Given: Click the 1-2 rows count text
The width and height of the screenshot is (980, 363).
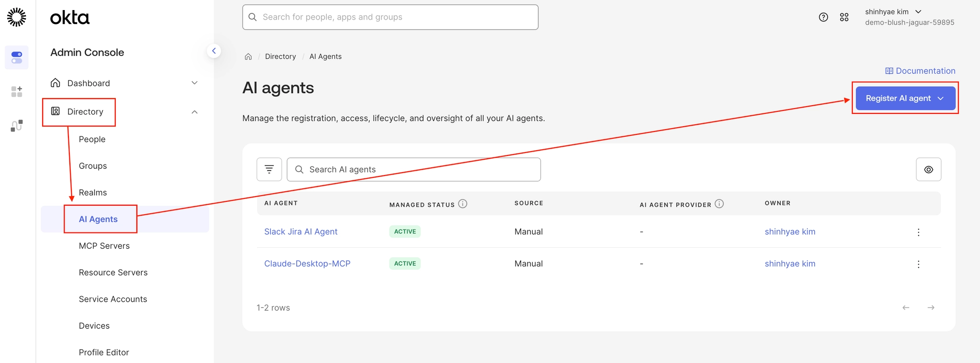Looking at the screenshot, I should [x=273, y=308].
